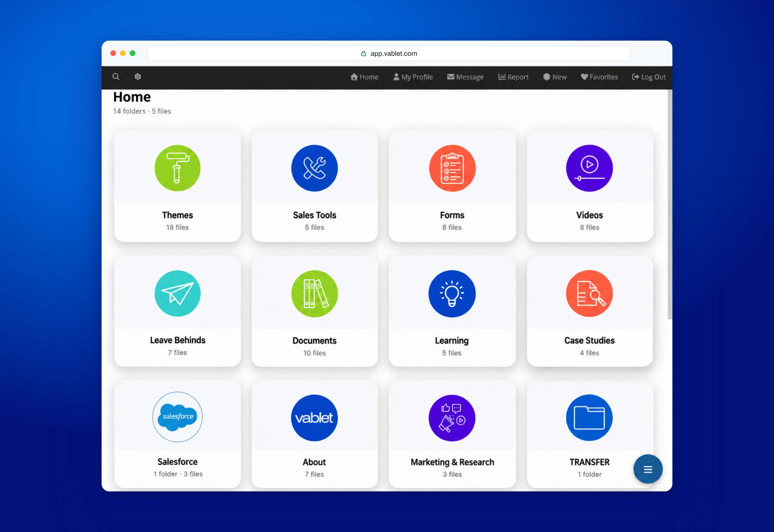The width and height of the screenshot is (774, 532).
Task: Open the Documents binders icon
Action: (x=314, y=293)
